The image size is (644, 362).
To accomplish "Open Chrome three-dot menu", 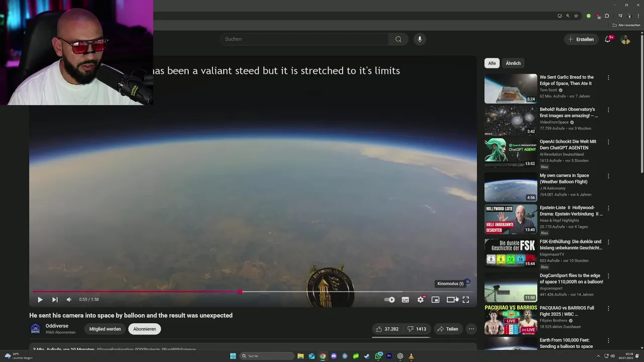I will [x=638, y=16].
